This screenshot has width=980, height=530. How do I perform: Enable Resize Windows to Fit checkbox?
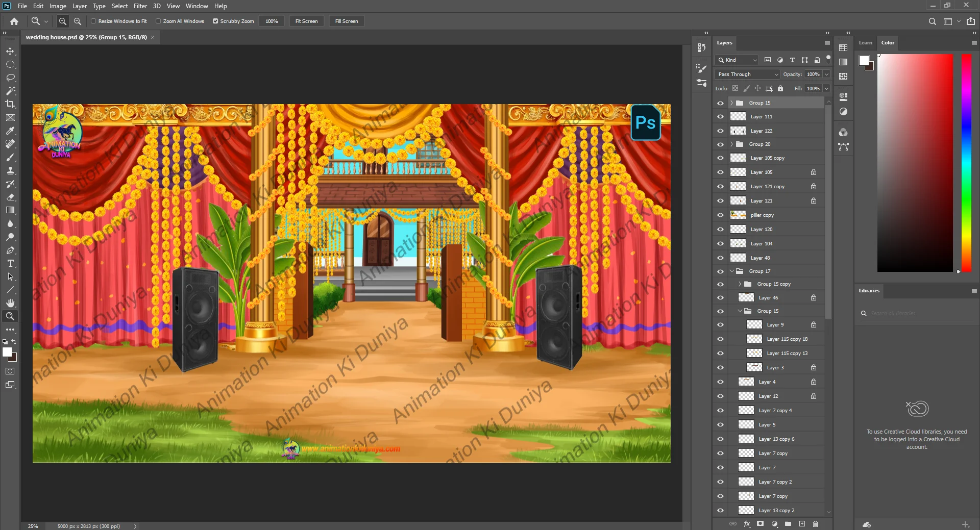coord(93,21)
